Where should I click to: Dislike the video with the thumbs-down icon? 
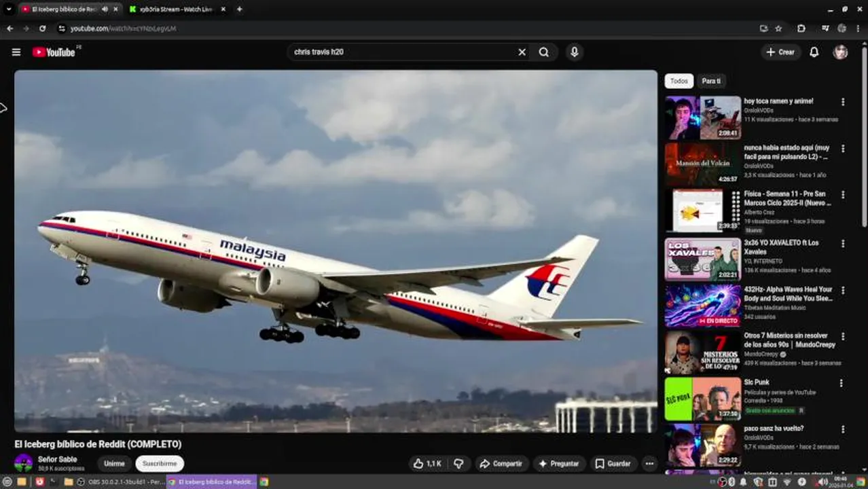[458, 464]
